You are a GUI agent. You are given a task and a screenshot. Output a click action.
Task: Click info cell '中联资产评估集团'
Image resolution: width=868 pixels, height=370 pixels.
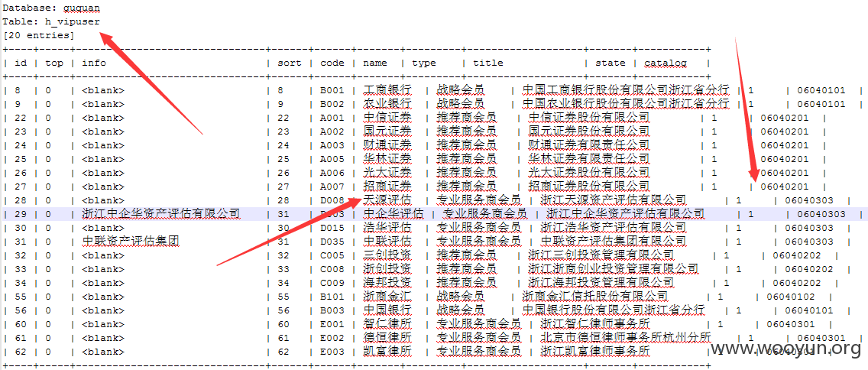(x=131, y=242)
